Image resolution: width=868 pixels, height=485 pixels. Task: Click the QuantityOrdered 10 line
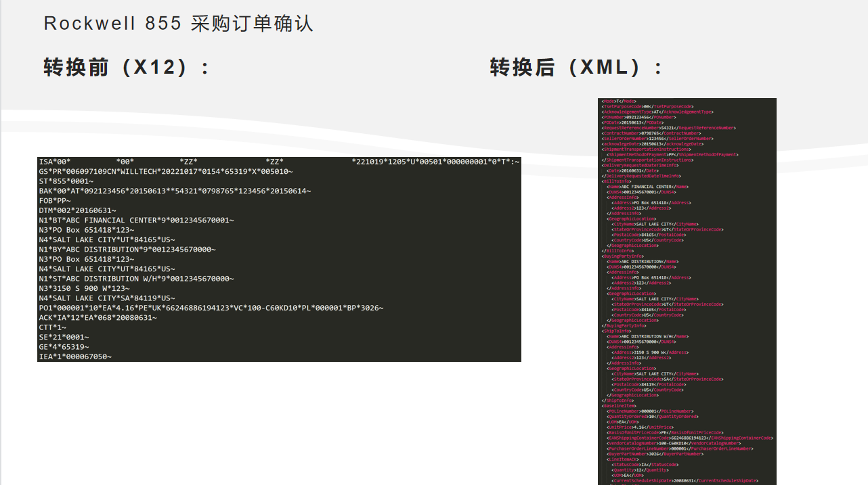point(652,417)
